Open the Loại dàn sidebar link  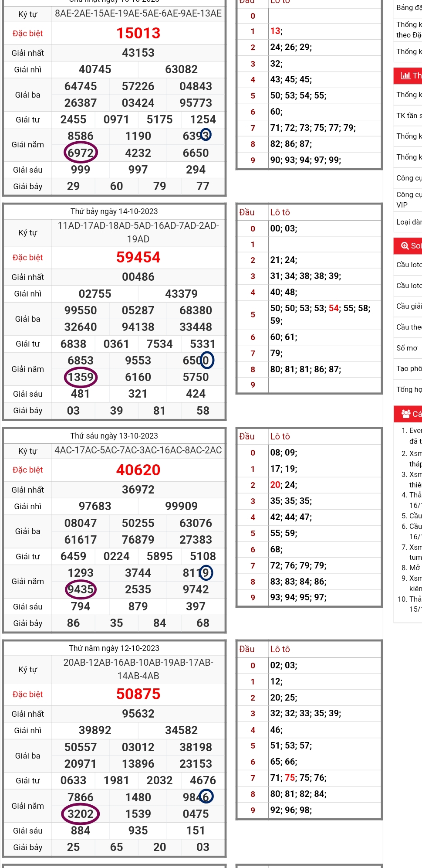[408, 222]
